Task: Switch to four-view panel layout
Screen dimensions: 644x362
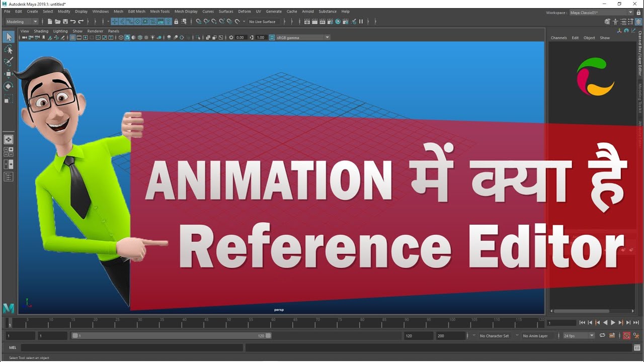Action: (8, 152)
